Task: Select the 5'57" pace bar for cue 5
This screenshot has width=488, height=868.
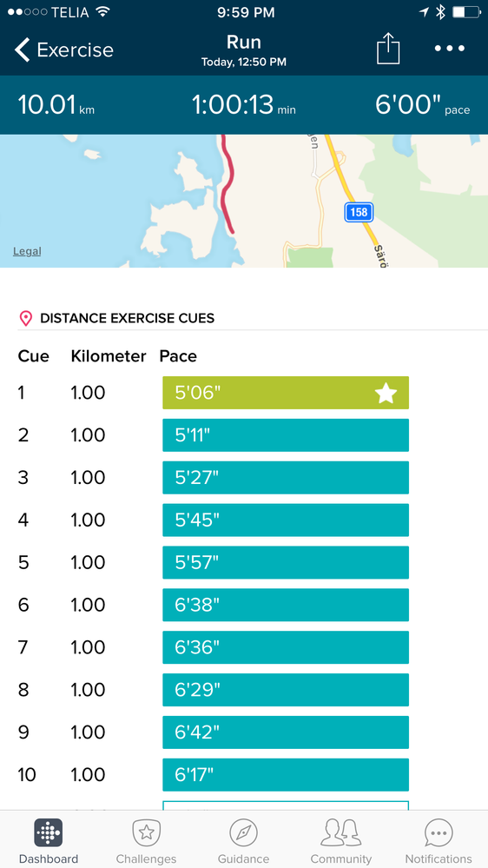Action: [286, 562]
